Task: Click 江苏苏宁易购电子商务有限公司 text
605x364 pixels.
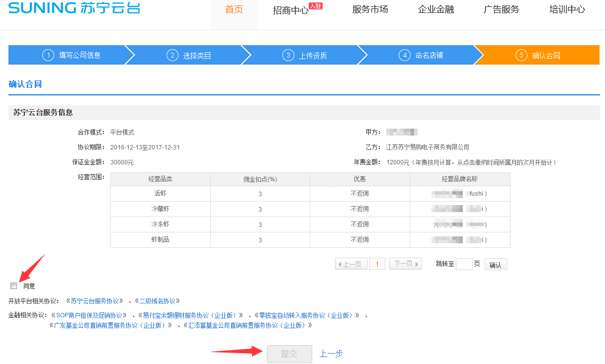Action: (x=428, y=147)
